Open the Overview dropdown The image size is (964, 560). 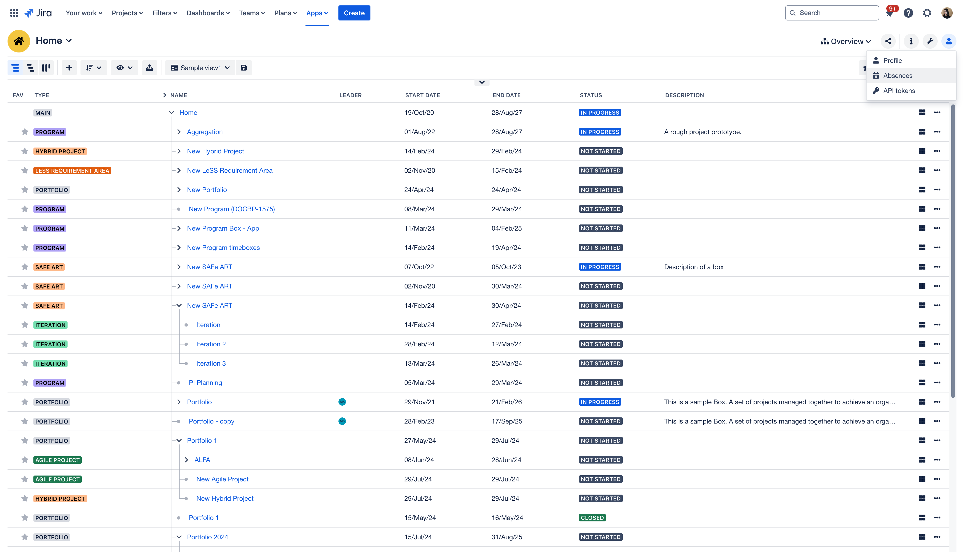(x=845, y=41)
